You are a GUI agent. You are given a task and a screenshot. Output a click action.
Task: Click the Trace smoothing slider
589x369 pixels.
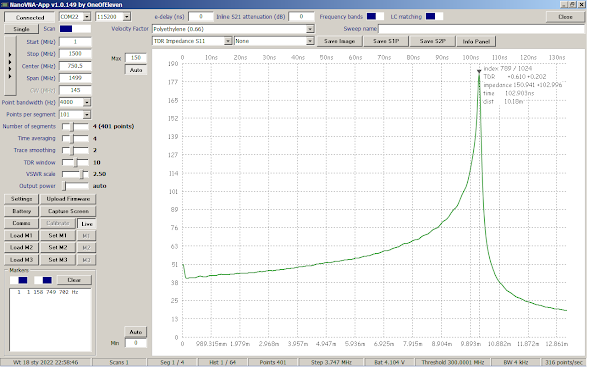[75, 150]
